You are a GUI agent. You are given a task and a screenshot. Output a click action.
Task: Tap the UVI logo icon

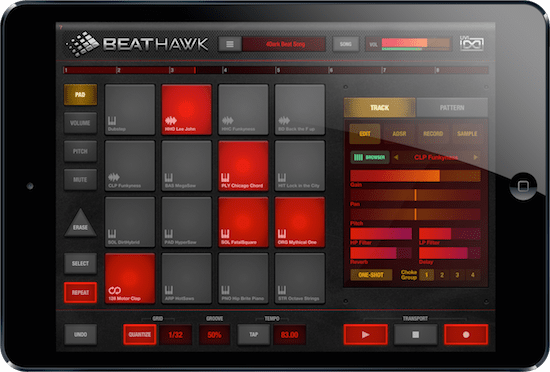472,44
